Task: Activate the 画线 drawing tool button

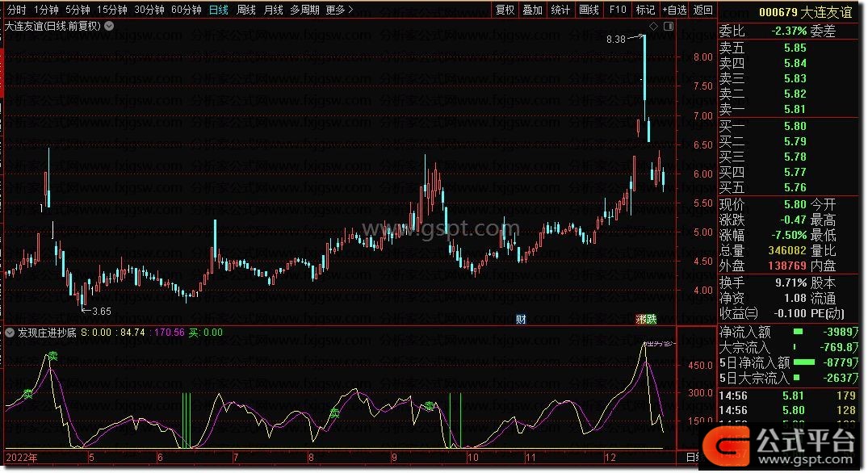Action: pos(589,10)
